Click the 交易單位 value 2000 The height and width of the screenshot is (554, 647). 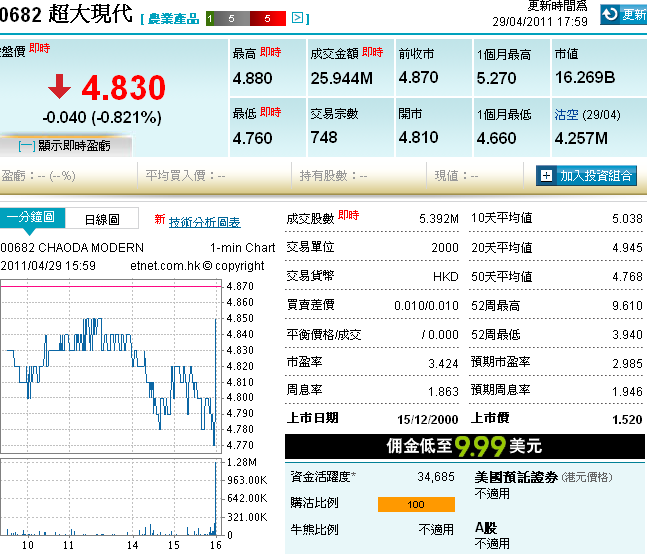point(445,248)
